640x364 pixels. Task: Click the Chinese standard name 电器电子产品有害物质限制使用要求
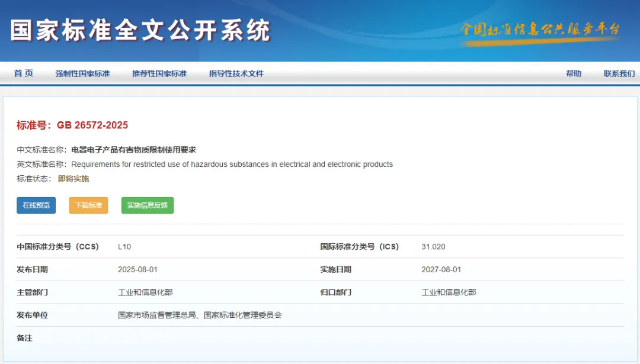coord(133,150)
